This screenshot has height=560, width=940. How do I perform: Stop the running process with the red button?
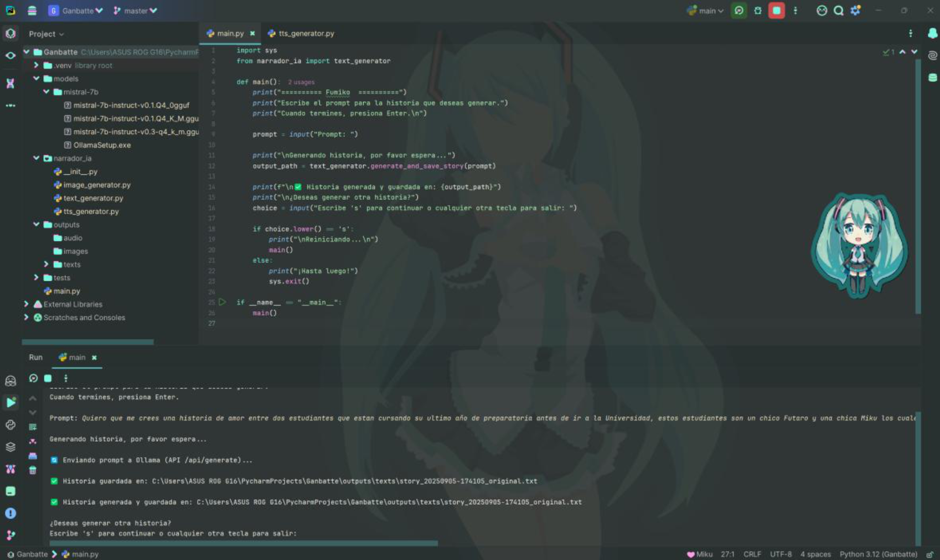pos(777,11)
